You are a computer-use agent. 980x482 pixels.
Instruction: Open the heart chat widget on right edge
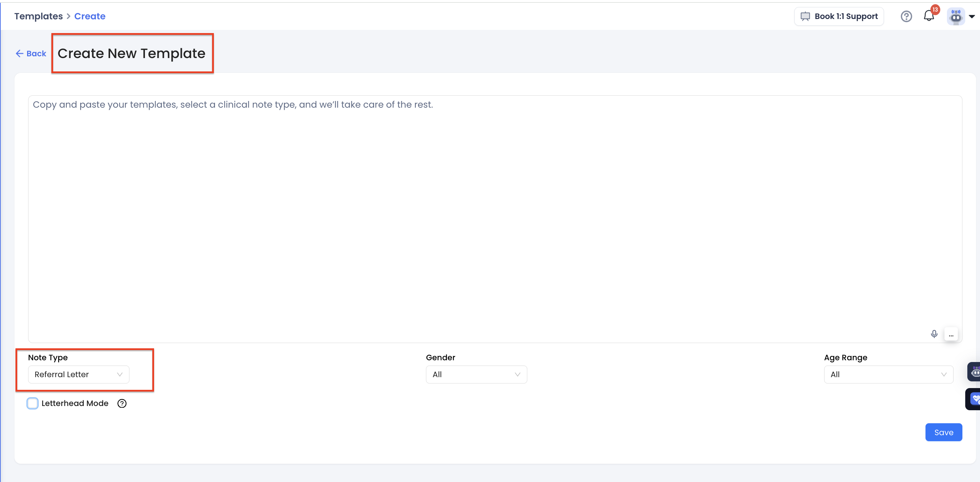pyautogui.click(x=974, y=399)
